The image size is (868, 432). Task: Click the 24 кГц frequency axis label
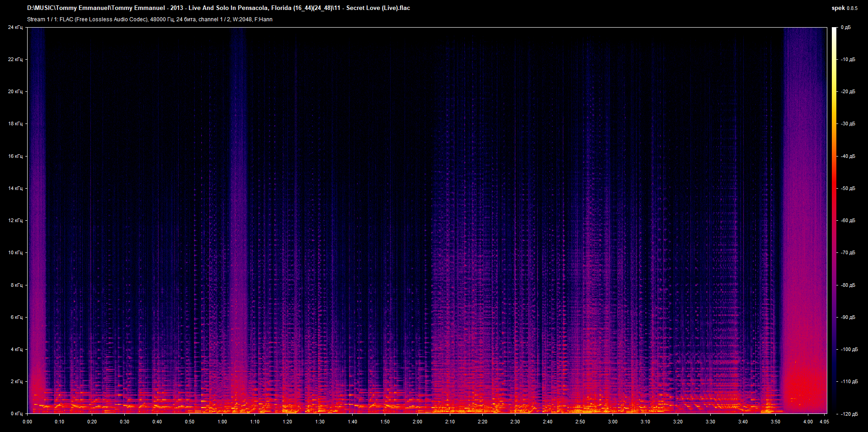(x=15, y=28)
